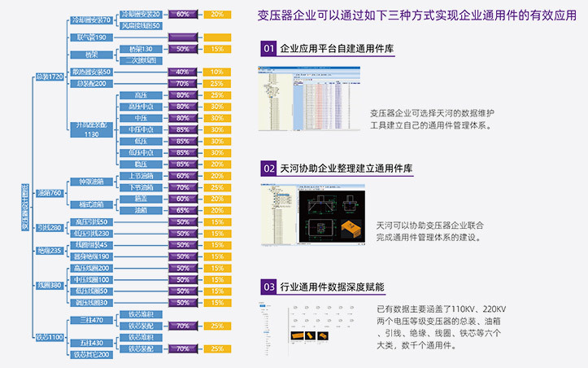The image size is (588, 368).
Task: Click the purple 40% bar for 散热器安装50
Action: [183, 72]
